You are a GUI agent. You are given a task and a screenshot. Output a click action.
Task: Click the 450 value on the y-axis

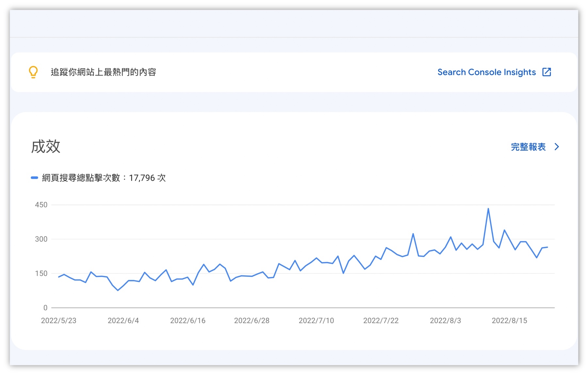41,205
